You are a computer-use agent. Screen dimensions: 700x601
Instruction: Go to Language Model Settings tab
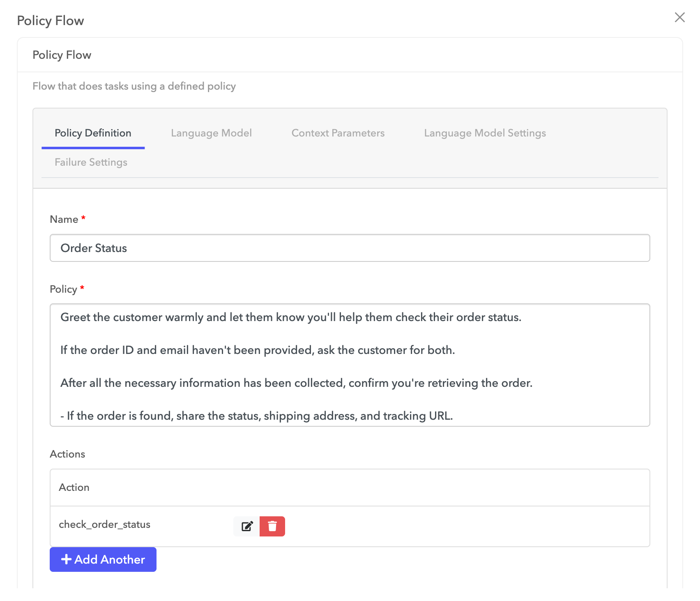pos(485,133)
